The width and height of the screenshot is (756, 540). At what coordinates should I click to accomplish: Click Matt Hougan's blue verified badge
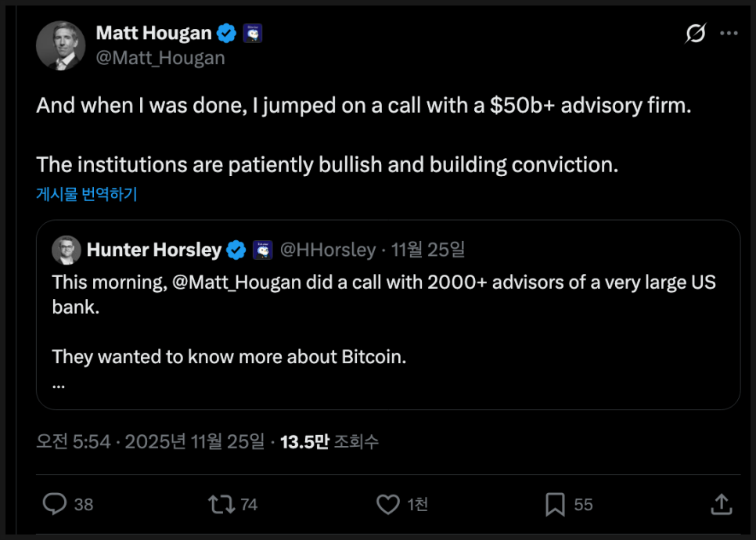[227, 33]
